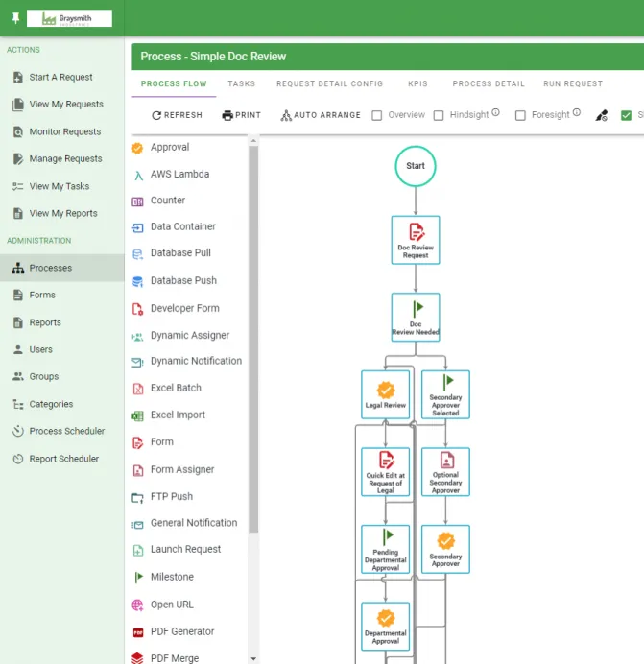The image size is (644, 664).
Task: Click the paint styling icon in toolbar
Action: 602,115
